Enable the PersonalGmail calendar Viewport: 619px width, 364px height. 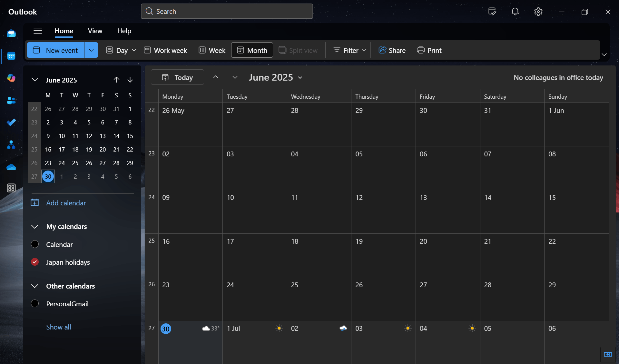(x=35, y=303)
